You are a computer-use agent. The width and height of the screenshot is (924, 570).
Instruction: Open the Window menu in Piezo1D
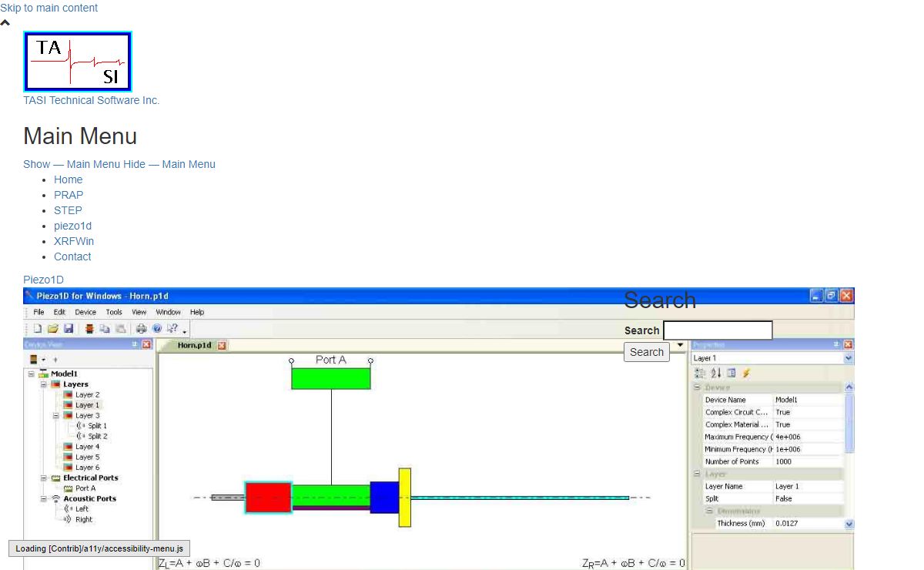[168, 312]
